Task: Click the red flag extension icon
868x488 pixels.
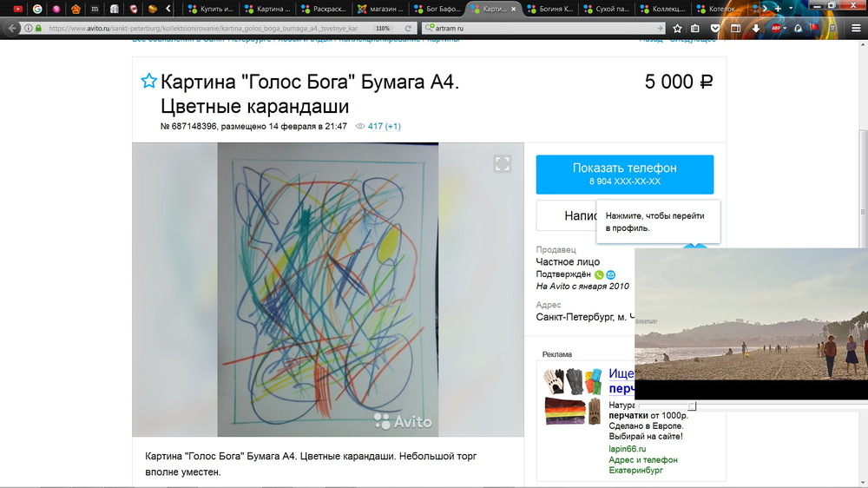Action: (x=814, y=28)
